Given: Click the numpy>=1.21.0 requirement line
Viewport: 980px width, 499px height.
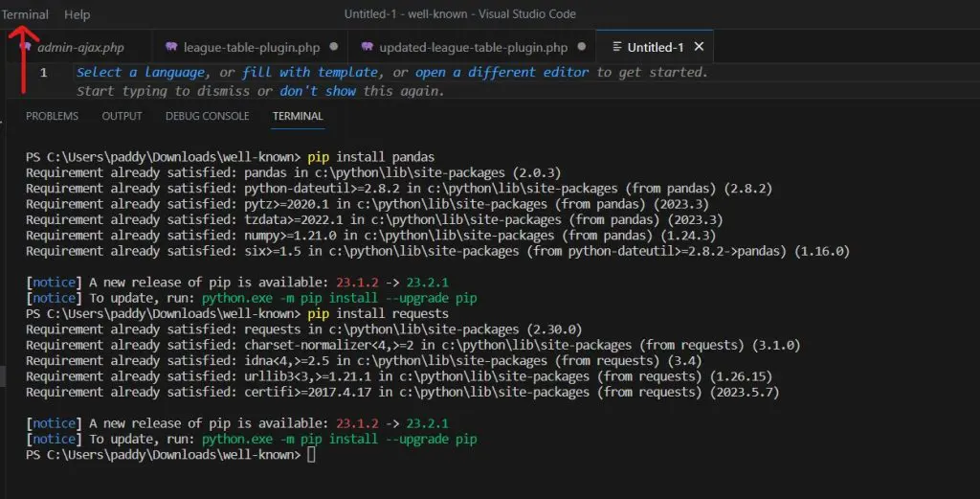Looking at the screenshot, I should tap(370, 235).
